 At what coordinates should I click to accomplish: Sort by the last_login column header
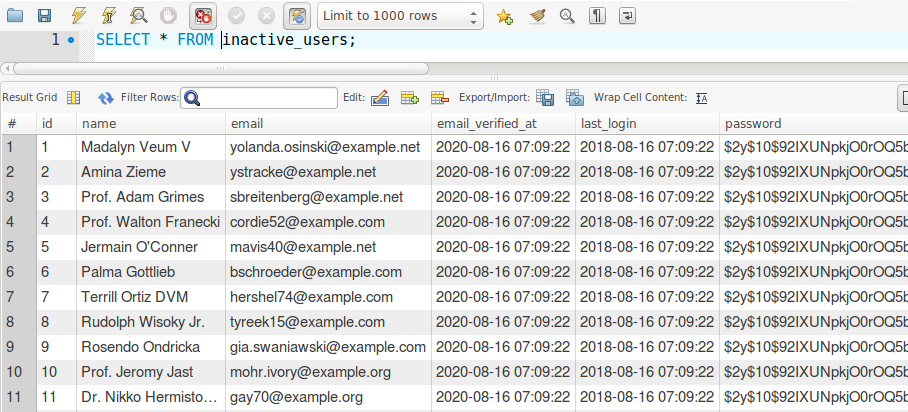[647, 123]
